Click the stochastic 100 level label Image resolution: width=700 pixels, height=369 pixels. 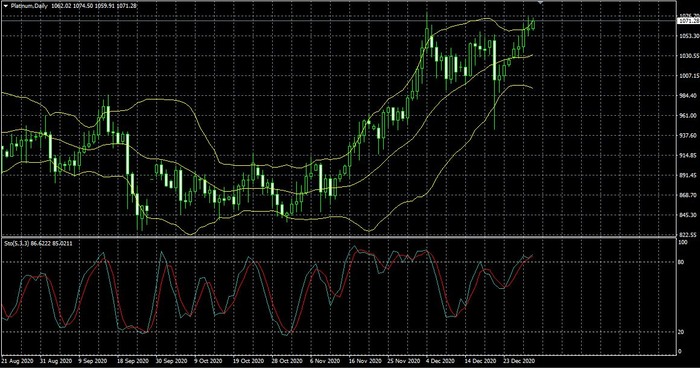[x=683, y=242]
